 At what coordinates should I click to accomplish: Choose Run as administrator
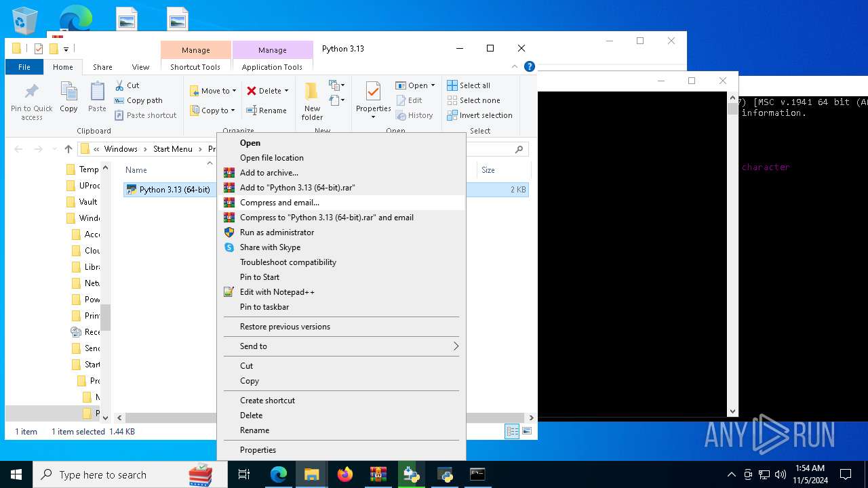point(341,232)
